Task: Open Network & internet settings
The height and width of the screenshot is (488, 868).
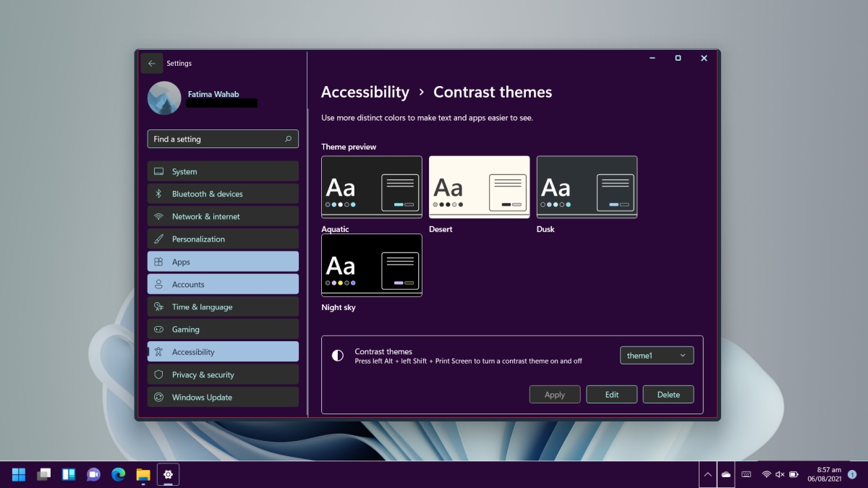Action: point(223,216)
